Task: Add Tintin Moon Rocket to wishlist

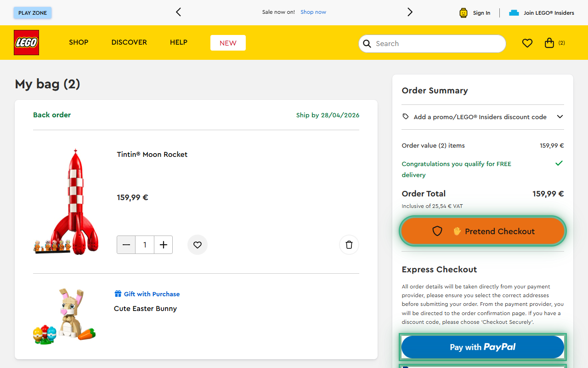Action: [198, 245]
